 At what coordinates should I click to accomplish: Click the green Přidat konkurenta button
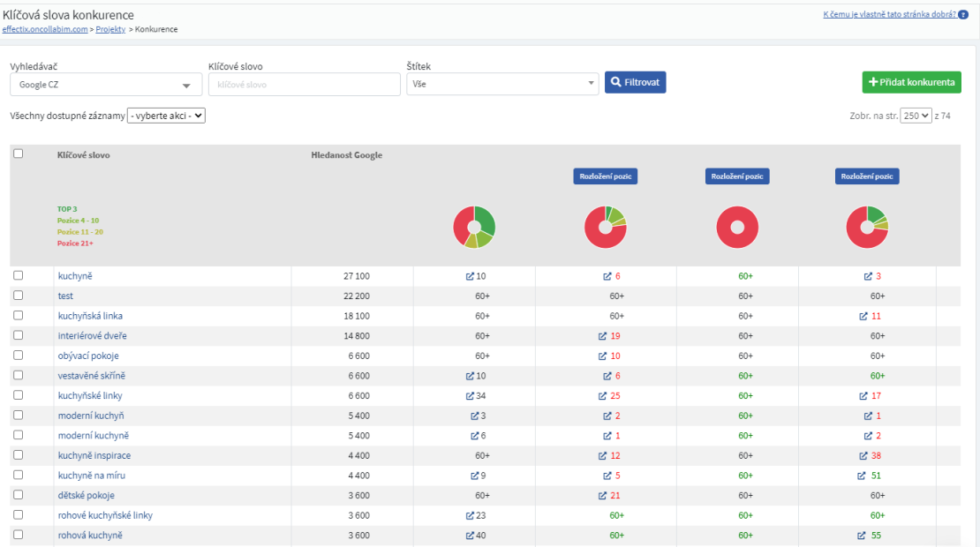pyautogui.click(x=912, y=82)
